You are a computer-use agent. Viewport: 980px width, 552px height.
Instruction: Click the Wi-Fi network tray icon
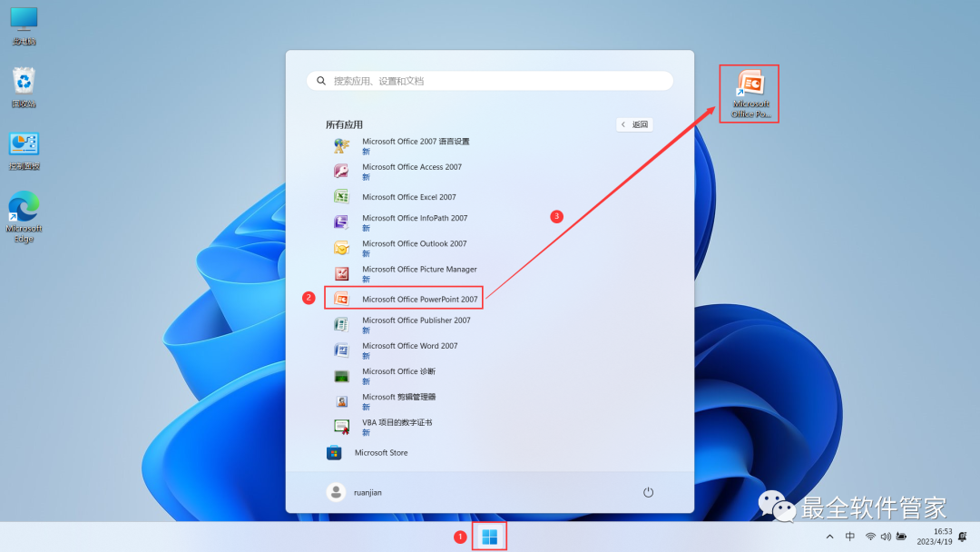870,537
